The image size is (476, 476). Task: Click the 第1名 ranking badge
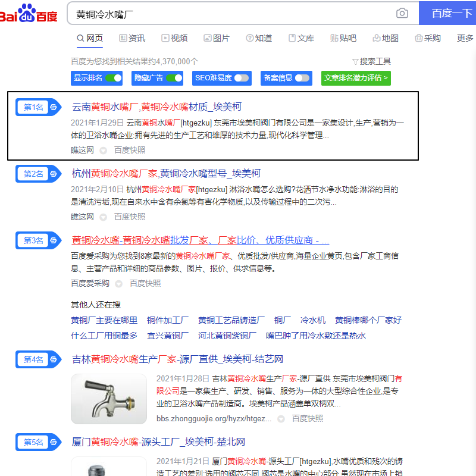pyautogui.click(x=38, y=107)
